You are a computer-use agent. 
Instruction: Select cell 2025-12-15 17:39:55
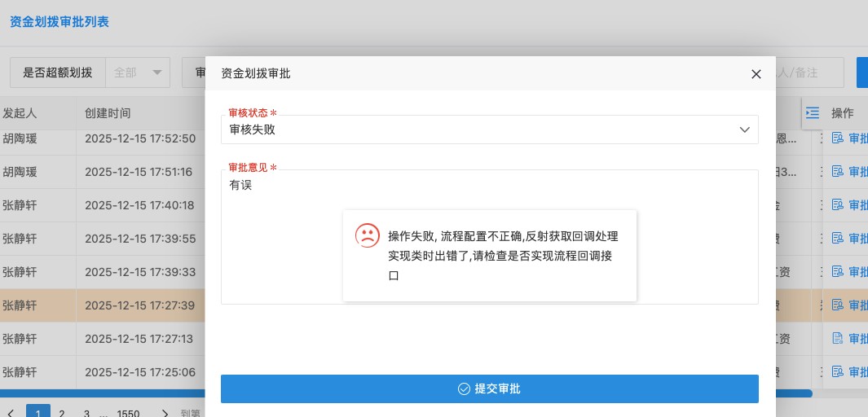(140, 239)
